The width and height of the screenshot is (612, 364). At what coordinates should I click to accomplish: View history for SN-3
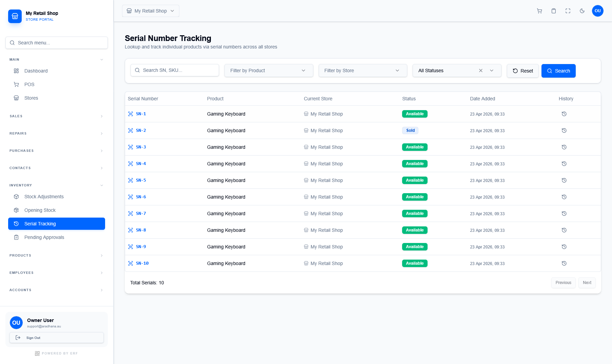[564, 147]
